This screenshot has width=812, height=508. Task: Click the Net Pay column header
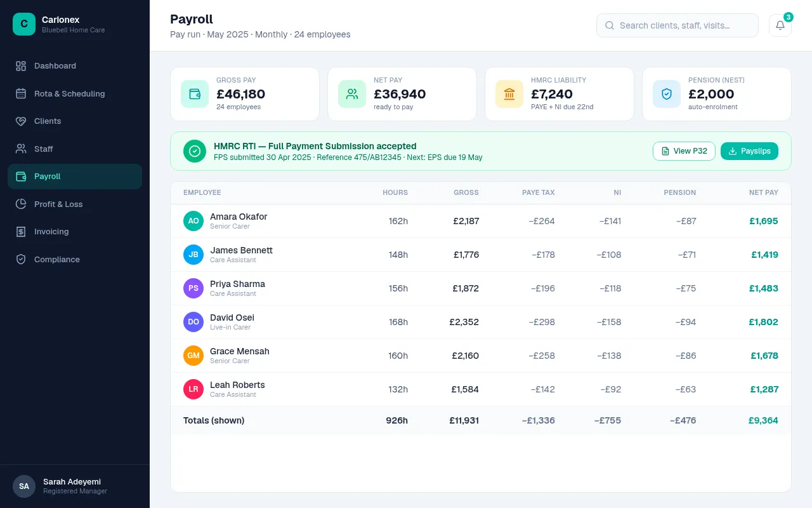764,192
